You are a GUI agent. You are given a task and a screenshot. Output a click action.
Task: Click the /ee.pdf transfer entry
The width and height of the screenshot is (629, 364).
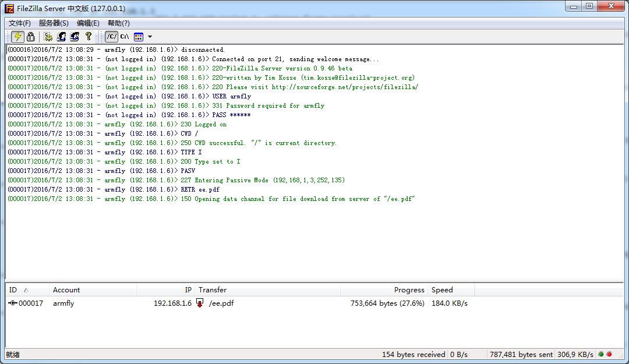(x=221, y=303)
